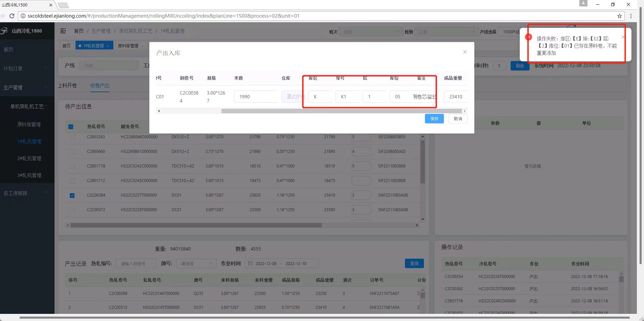Close the 1#轧机管理 tab via its x

108,46
